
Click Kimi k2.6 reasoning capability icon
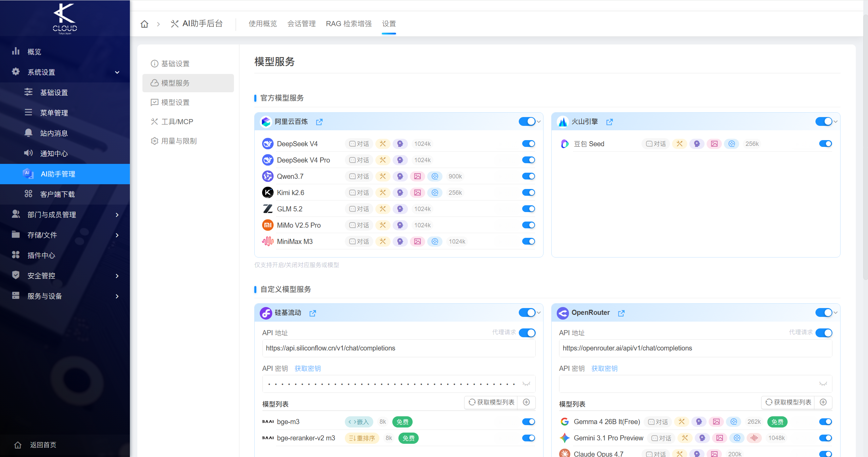(x=400, y=193)
